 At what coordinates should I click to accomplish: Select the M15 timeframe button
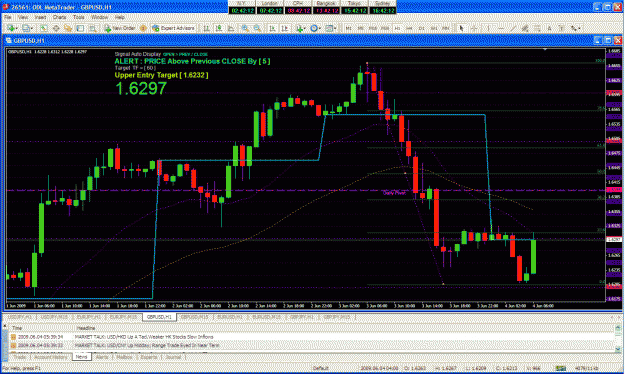point(373,28)
